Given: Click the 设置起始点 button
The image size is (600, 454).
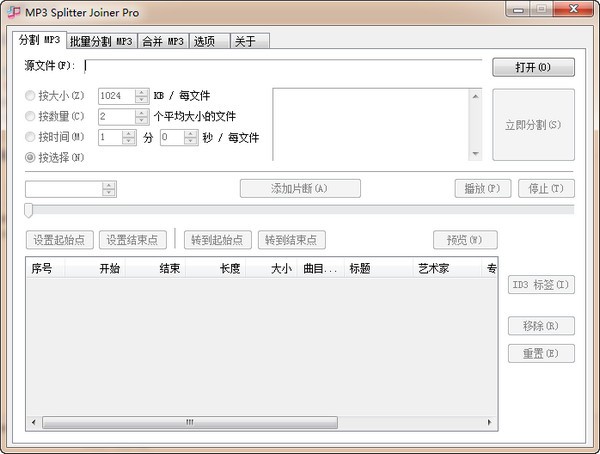Looking at the screenshot, I should 59,240.
